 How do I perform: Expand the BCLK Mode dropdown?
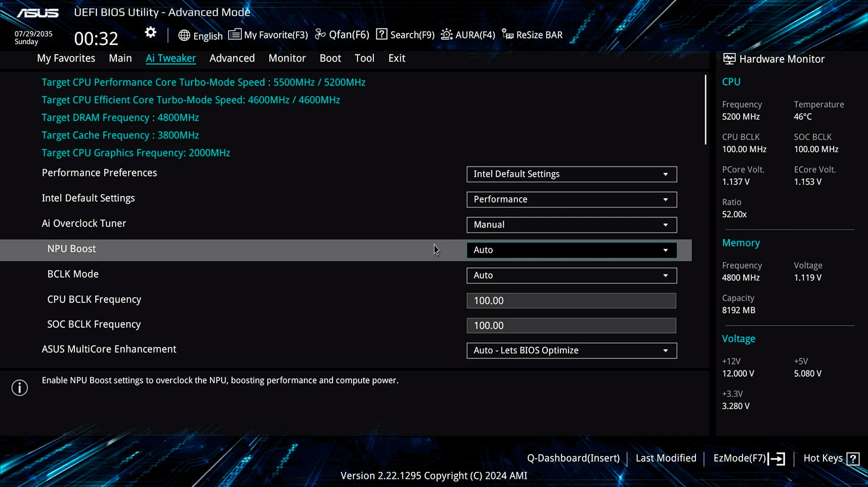[x=572, y=275]
